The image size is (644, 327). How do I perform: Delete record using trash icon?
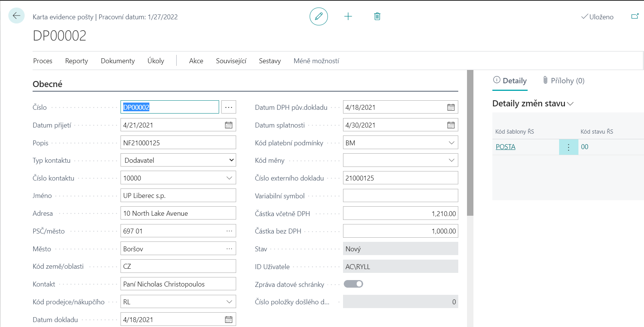[377, 16]
